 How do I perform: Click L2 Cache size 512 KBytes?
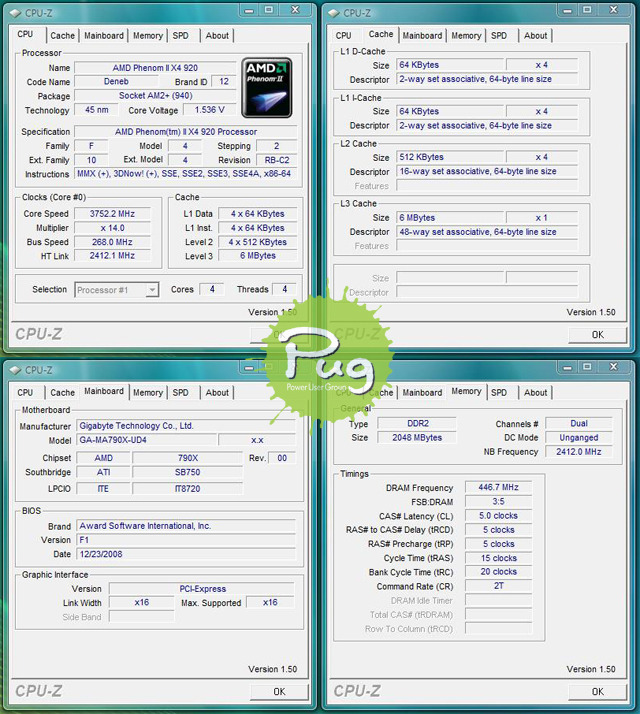[450, 157]
